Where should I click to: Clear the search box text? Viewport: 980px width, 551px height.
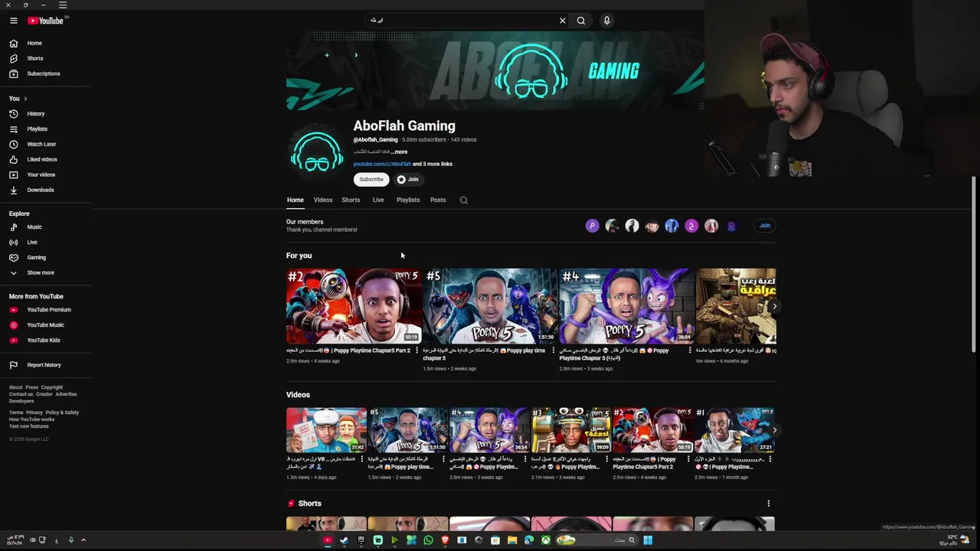click(563, 21)
